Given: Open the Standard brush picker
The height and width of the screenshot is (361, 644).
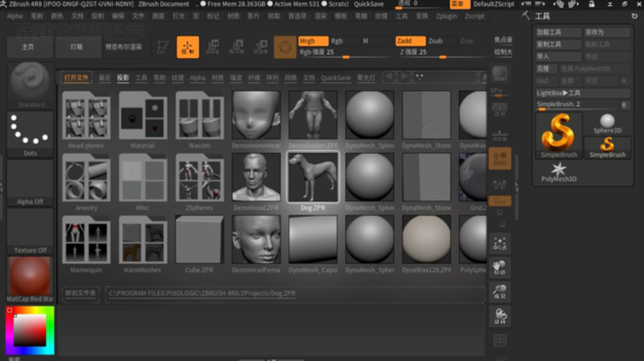Looking at the screenshot, I should 30,85.
